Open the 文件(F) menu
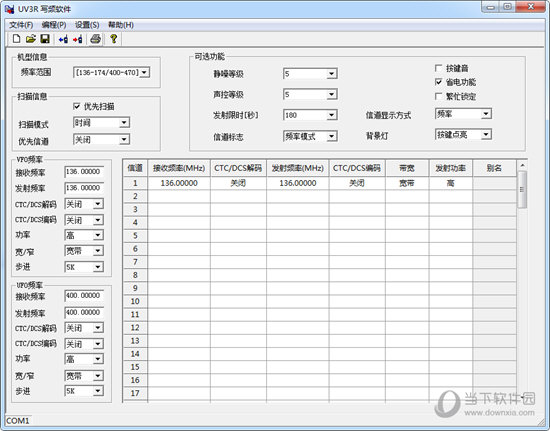Screen dimensions: 550x431 pyautogui.click(x=21, y=25)
